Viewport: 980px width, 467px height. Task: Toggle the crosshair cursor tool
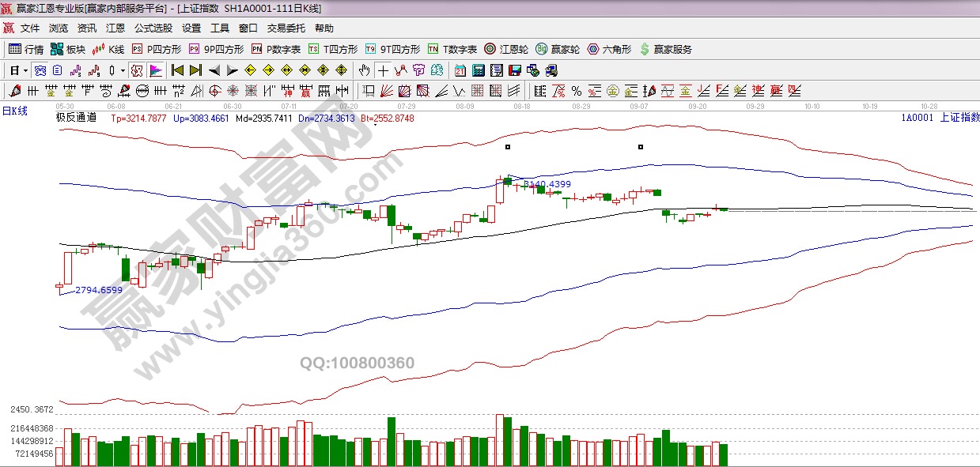(x=383, y=70)
